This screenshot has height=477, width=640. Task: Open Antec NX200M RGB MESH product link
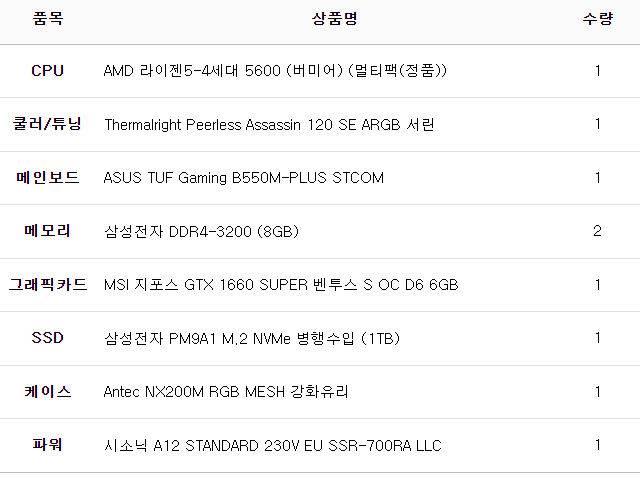pyautogui.click(x=226, y=392)
